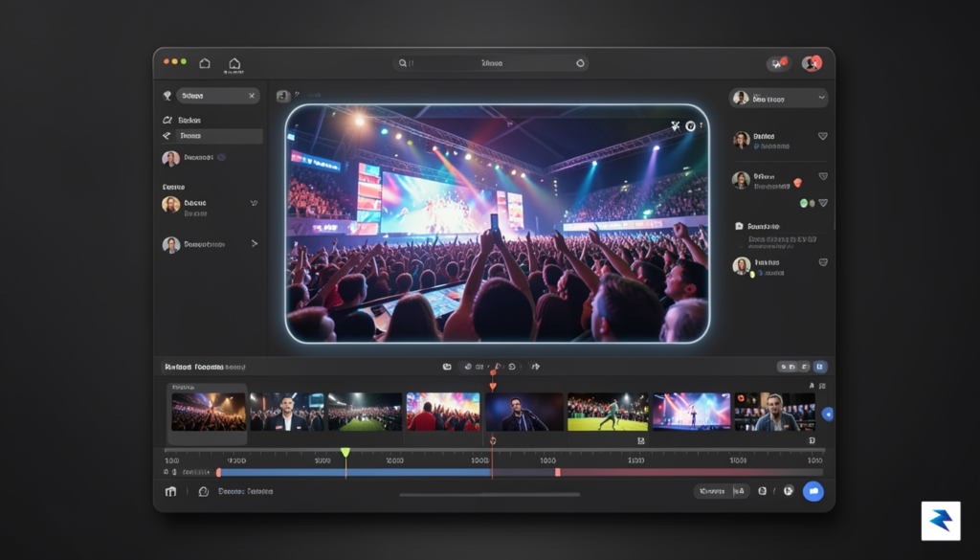980x560 pixels.
Task: Click the magnifier icon in the top search bar
Action: pos(403,63)
